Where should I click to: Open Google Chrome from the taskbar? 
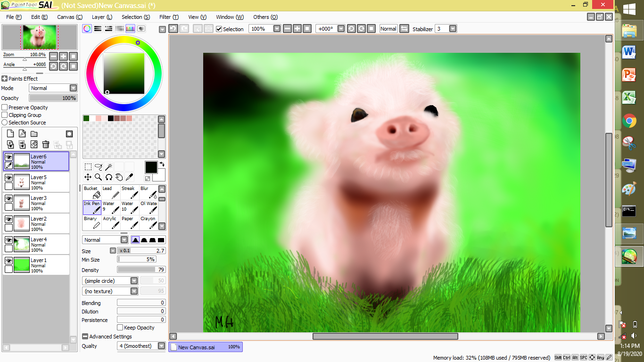tap(629, 121)
